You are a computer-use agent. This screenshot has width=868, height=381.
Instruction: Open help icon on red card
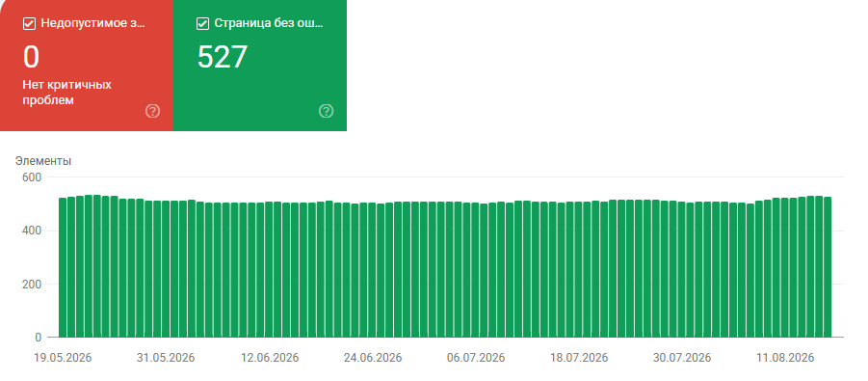152,111
